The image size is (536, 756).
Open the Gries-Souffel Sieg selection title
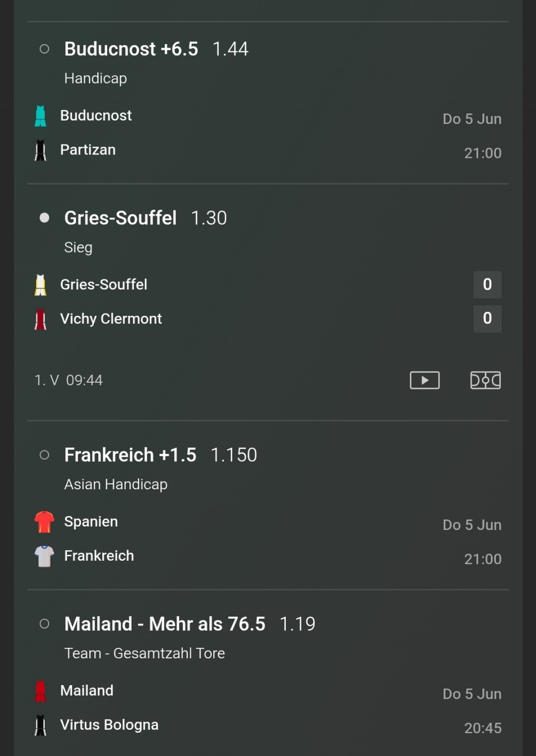(x=121, y=218)
